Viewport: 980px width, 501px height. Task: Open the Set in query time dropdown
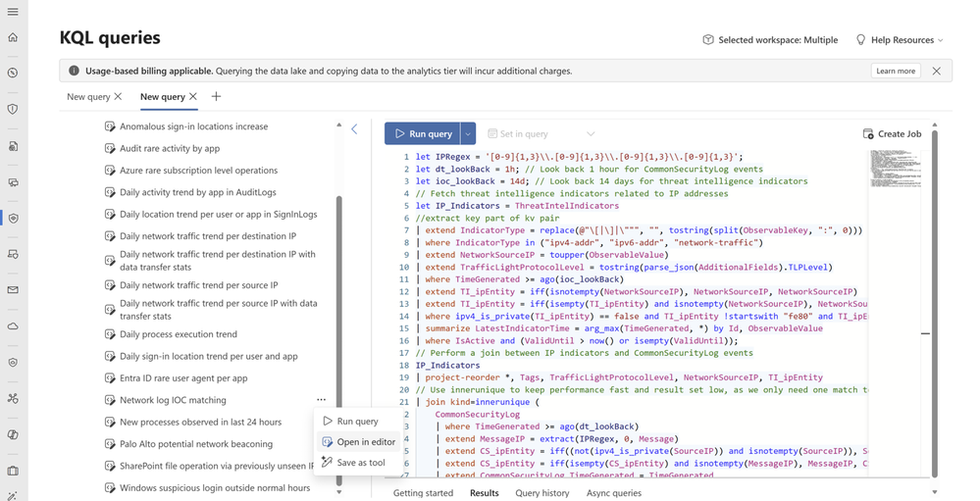pos(542,133)
